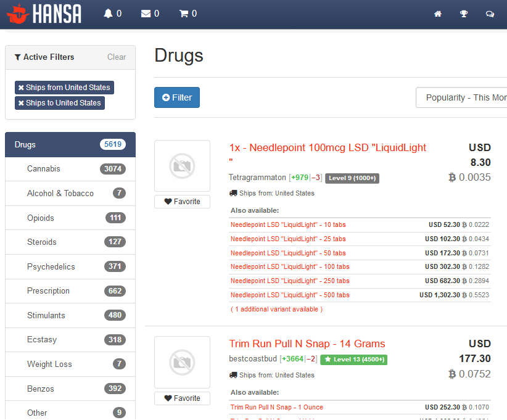Open vendor bestcoastbud's profile
Viewport: 507px width, 420px height.
253,359
